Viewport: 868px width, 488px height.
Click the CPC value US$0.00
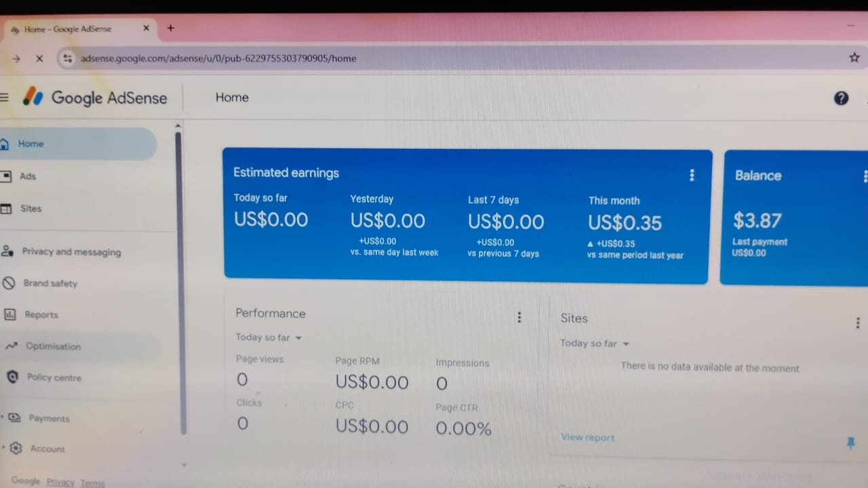coord(372,426)
